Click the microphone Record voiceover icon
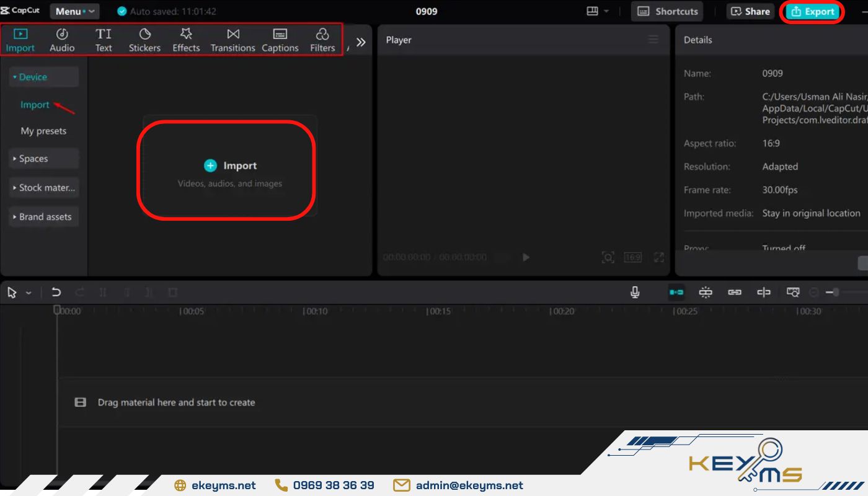The width and height of the screenshot is (868, 496). [x=635, y=292]
